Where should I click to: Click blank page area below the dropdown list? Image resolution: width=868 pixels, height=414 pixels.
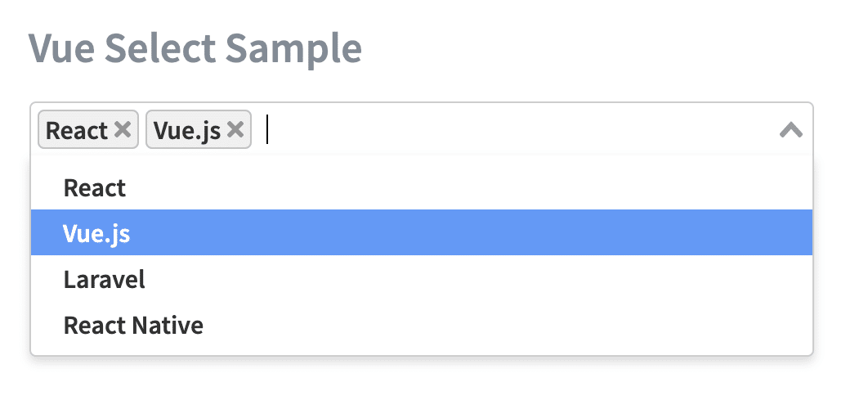click(x=409, y=389)
